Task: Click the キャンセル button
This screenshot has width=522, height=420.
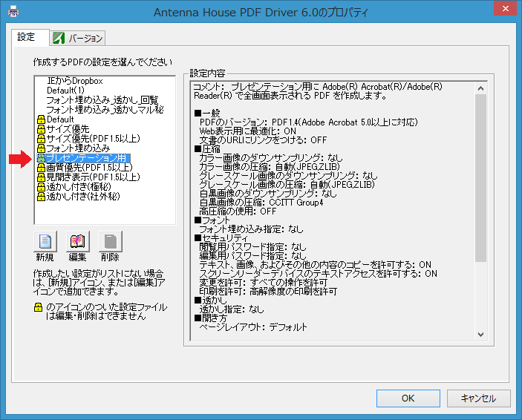Action: [478, 398]
